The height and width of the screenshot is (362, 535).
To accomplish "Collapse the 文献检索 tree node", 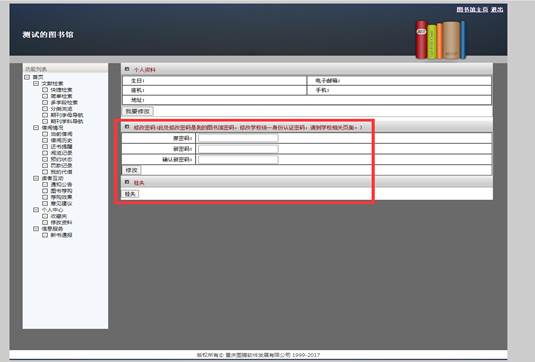I will coord(36,83).
